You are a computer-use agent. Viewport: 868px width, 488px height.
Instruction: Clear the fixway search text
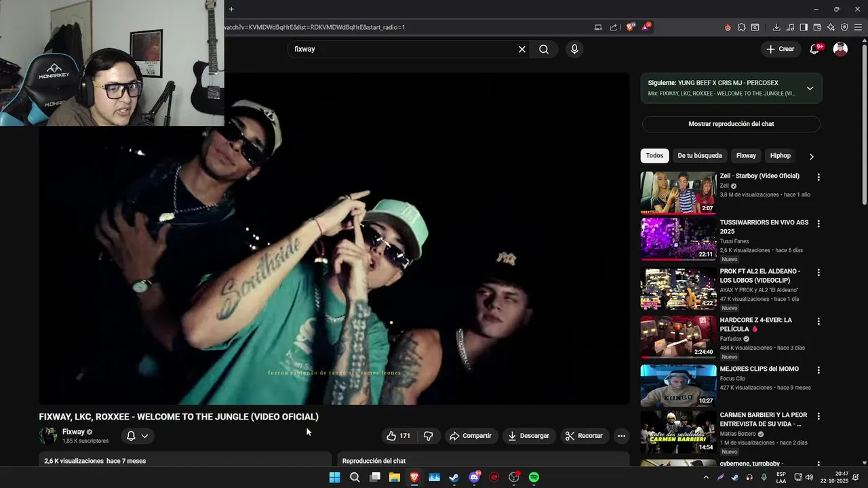coord(522,49)
